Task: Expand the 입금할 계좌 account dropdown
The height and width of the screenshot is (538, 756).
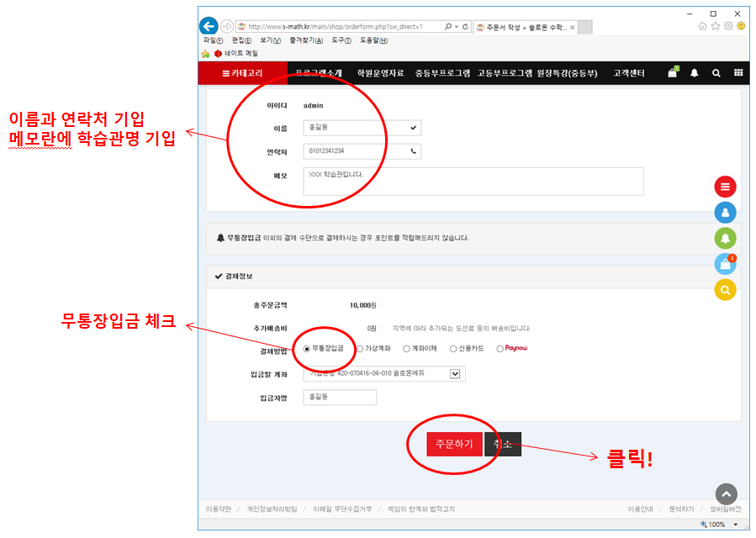Action: (x=456, y=373)
